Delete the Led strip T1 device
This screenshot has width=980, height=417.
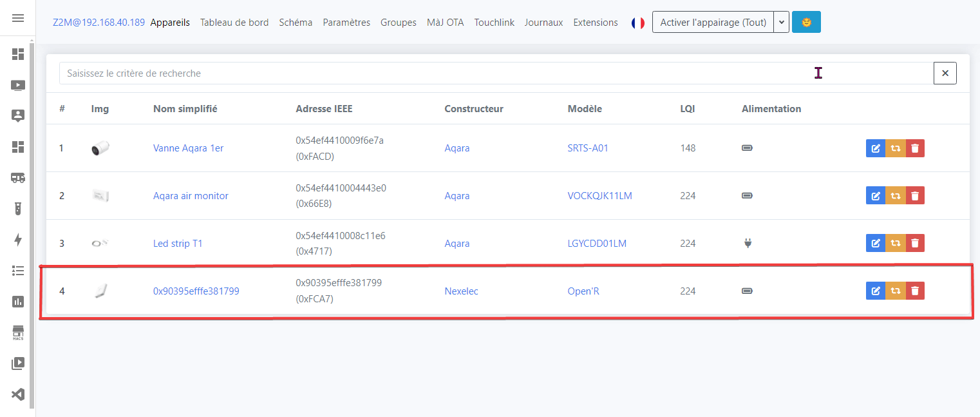pyautogui.click(x=915, y=244)
